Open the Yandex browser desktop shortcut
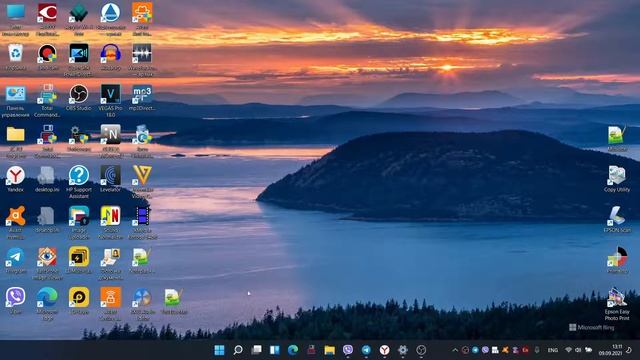The image size is (640, 360). [16, 176]
